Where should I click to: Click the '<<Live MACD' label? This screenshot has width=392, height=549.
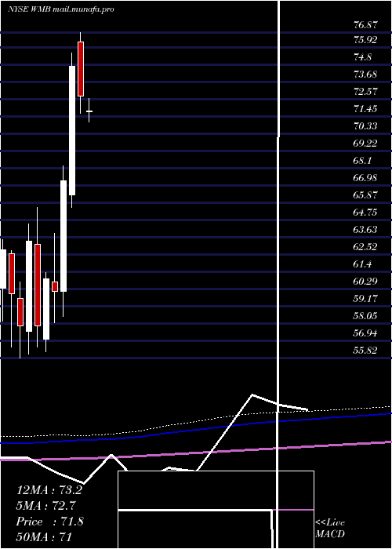point(330,529)
